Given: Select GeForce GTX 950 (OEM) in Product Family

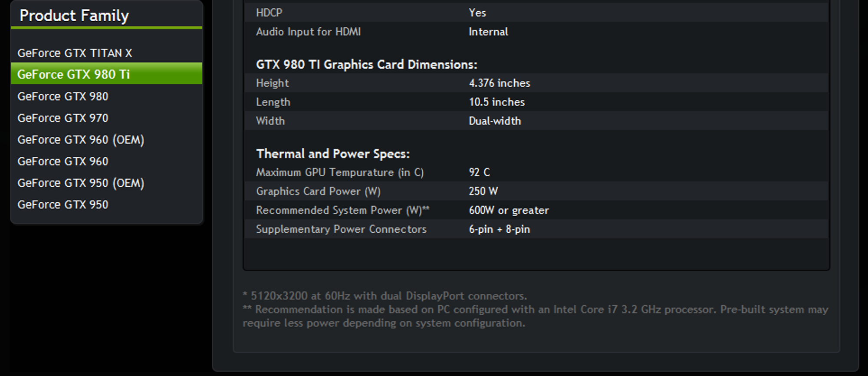Looking at the screenshot, I should [81, 183].
